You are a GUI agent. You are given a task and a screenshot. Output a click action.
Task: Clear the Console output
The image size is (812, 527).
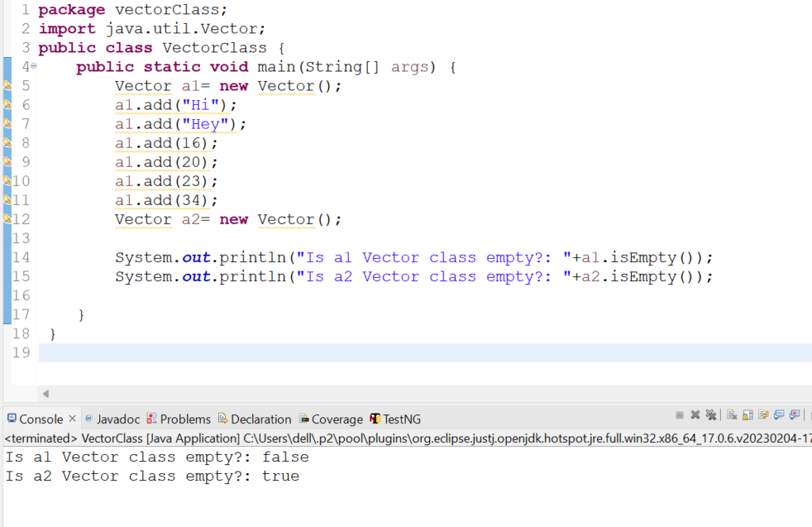coord(732,415)
